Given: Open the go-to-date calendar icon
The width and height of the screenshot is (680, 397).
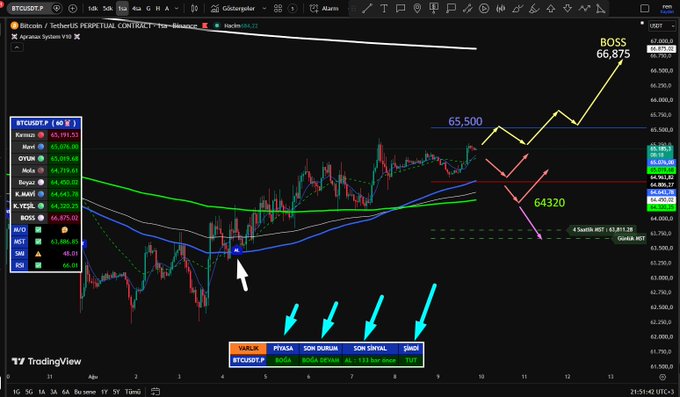Looking at the screenshot, I should click(x=155, y=392).
